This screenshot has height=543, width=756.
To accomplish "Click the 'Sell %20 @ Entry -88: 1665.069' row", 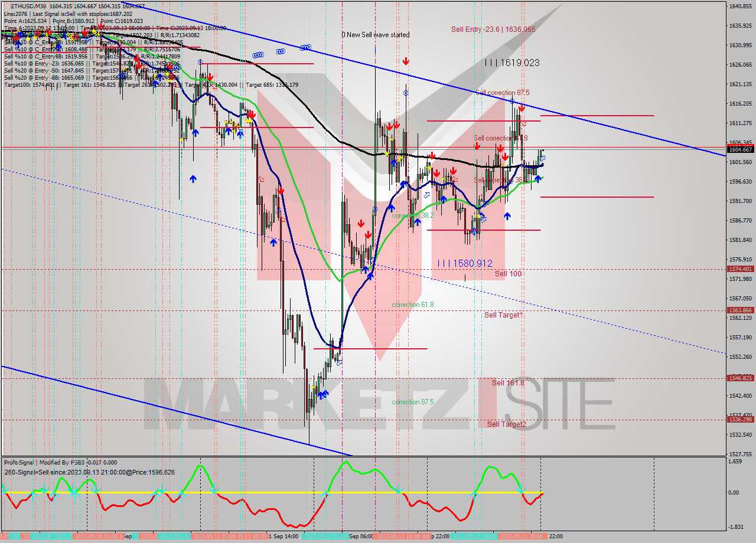I will 91,77.
